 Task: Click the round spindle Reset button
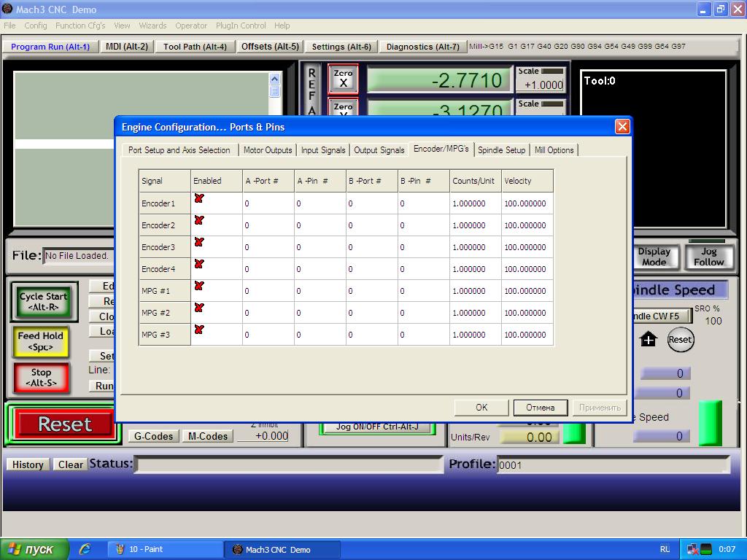click(680, 340)
